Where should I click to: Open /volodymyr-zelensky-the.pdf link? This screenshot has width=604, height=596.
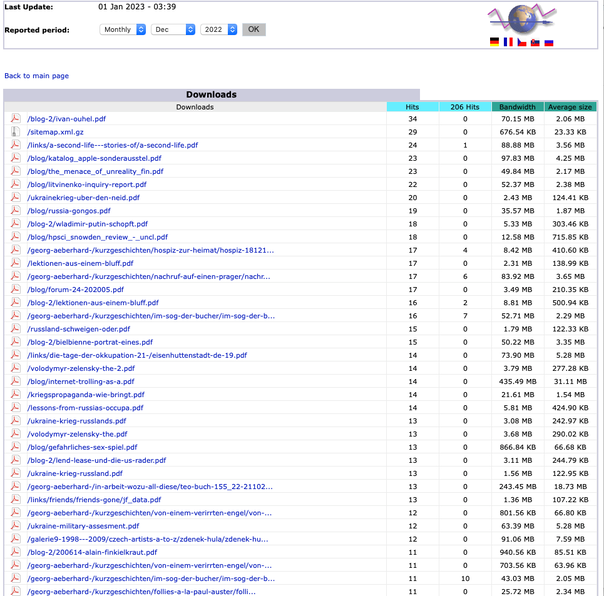(x=77, y=434)
